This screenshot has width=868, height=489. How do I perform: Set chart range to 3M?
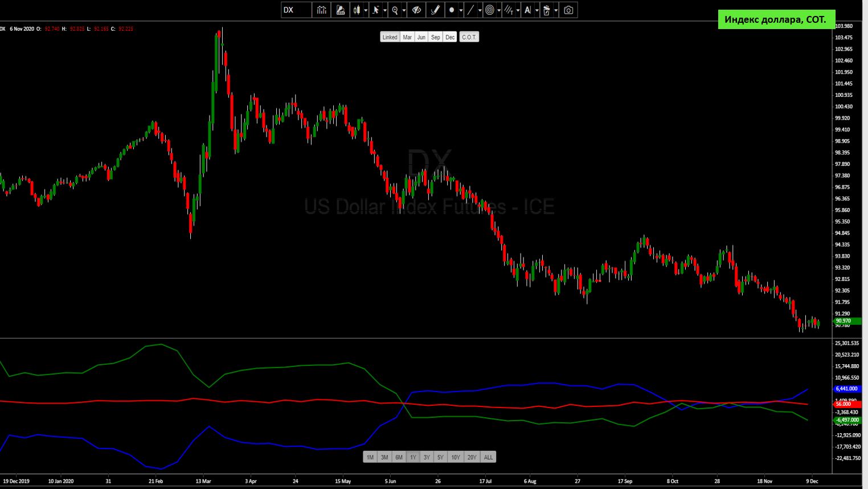384,457
